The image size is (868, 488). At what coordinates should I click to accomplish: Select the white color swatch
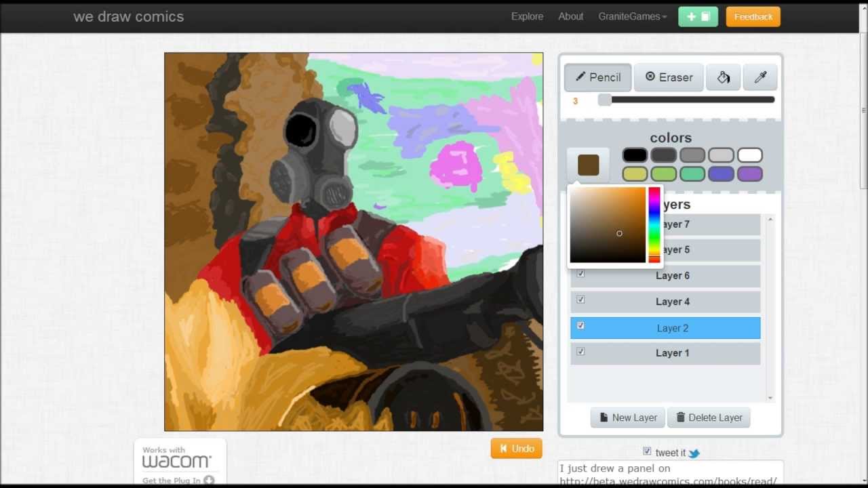click(750, 156)
